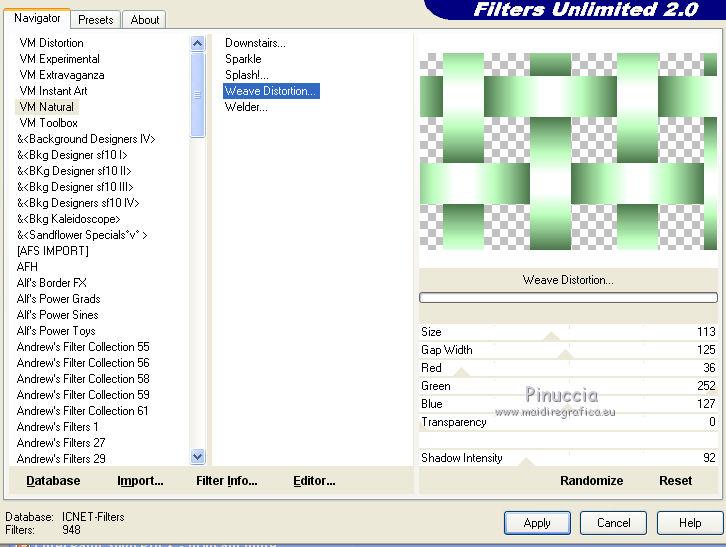Click the Database button
This screenshot has width=726, height=547.
pyautogui.click(x=53, y=481)
